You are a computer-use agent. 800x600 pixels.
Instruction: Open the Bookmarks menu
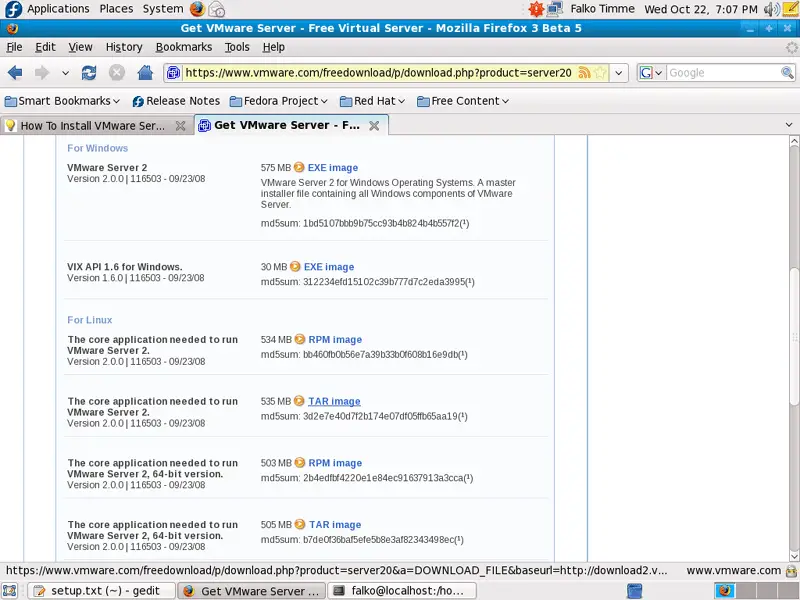(x=184, y=47)
